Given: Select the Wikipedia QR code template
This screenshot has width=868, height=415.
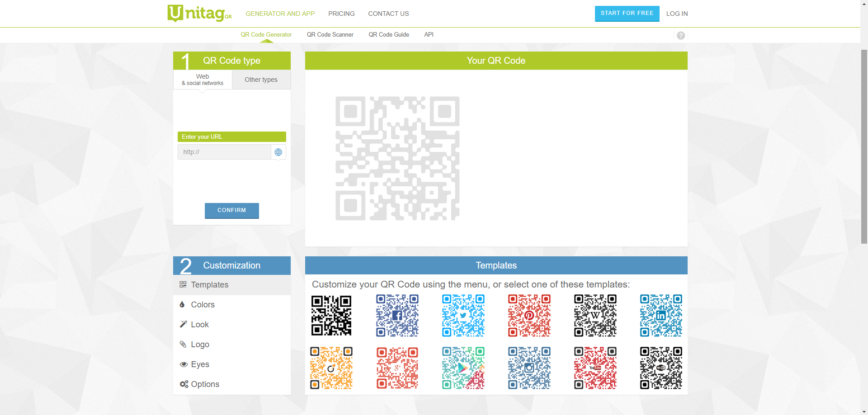Looking at the screenshot, I should click(x=595, y=316).
